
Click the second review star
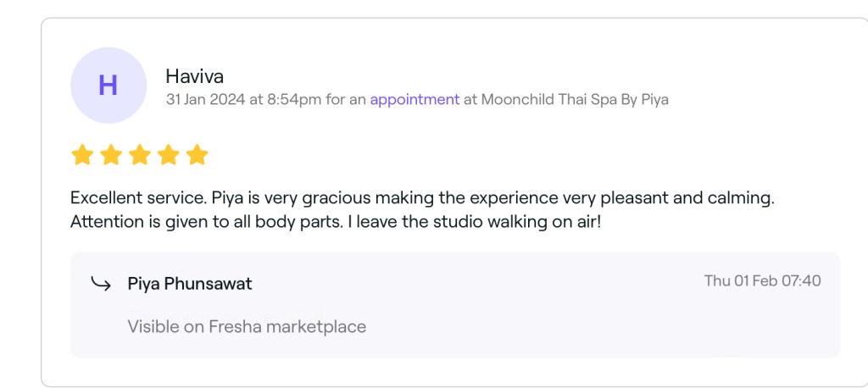(110, 155)
